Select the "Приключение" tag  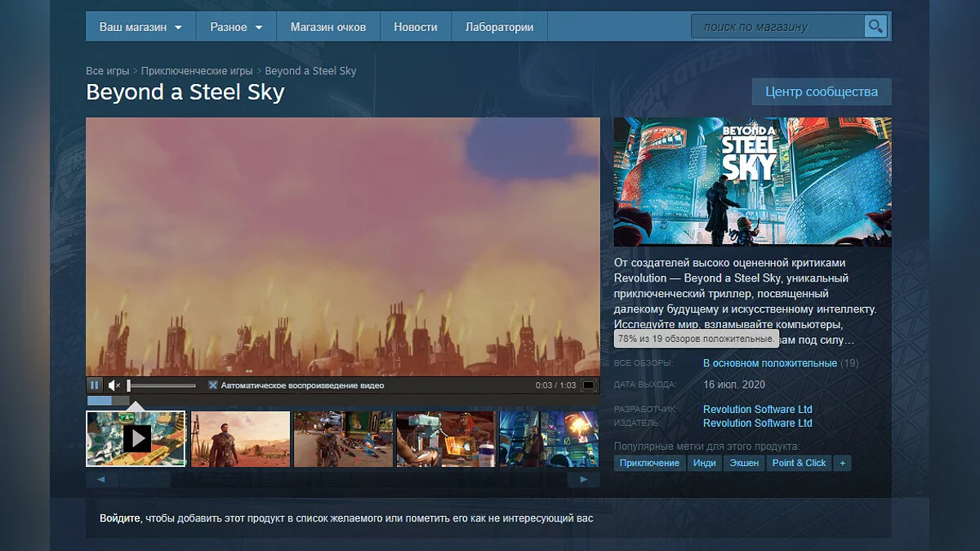point(649,463)
